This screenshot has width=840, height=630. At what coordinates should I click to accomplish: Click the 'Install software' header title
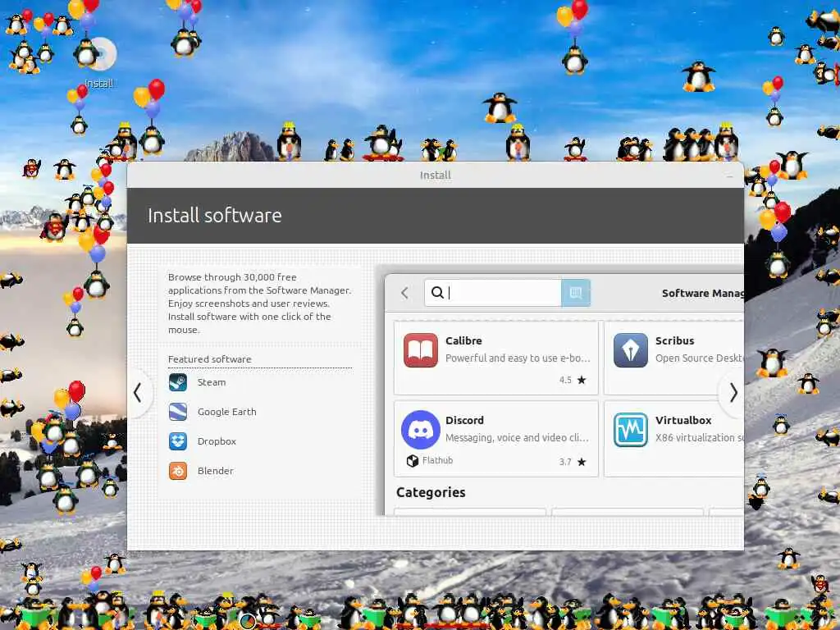[214, 216]
